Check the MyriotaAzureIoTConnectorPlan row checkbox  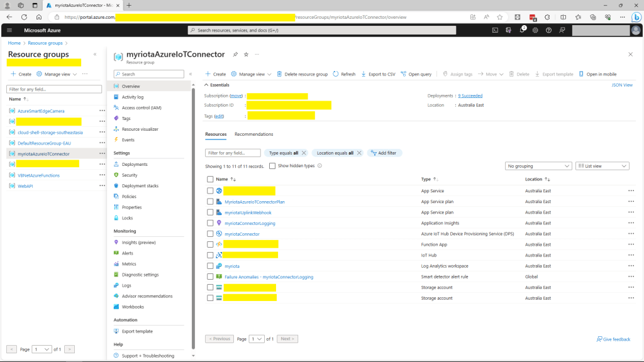(210, 202)
